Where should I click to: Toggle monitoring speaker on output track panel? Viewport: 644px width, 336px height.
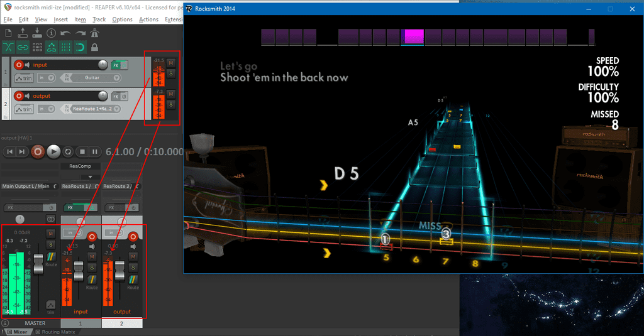28,96
